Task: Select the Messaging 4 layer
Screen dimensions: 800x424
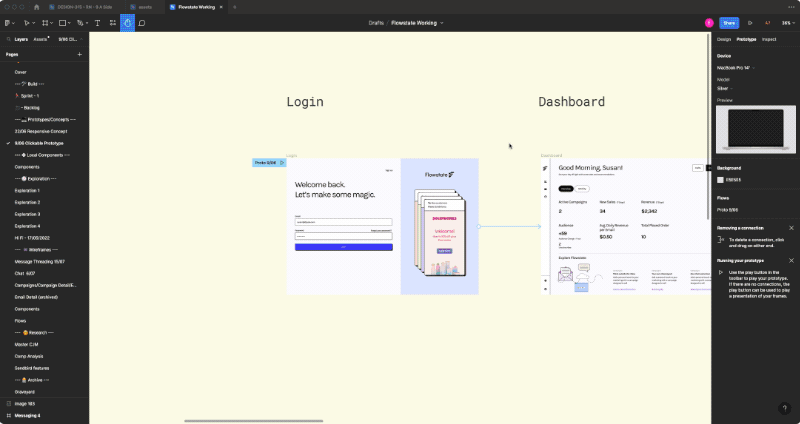Action: (27, 415)
